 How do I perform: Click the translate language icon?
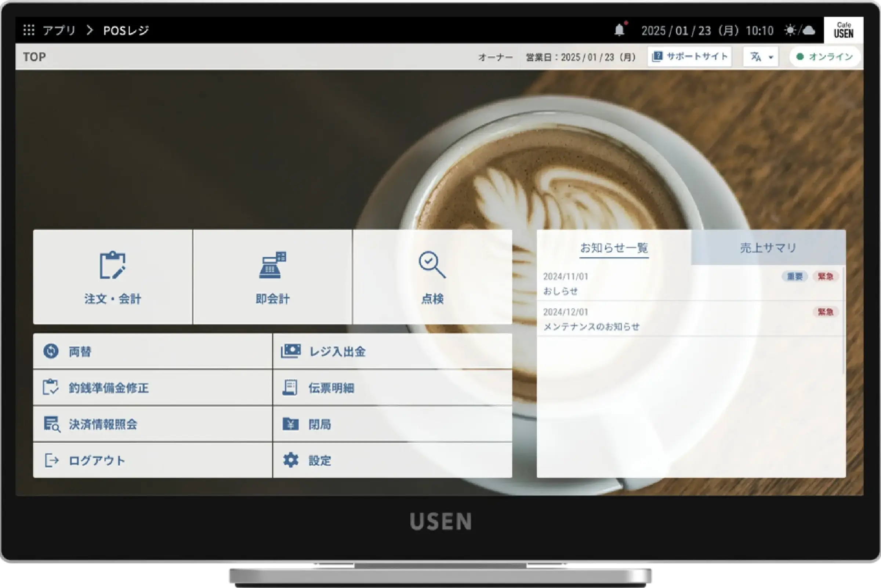pos(756,57)
